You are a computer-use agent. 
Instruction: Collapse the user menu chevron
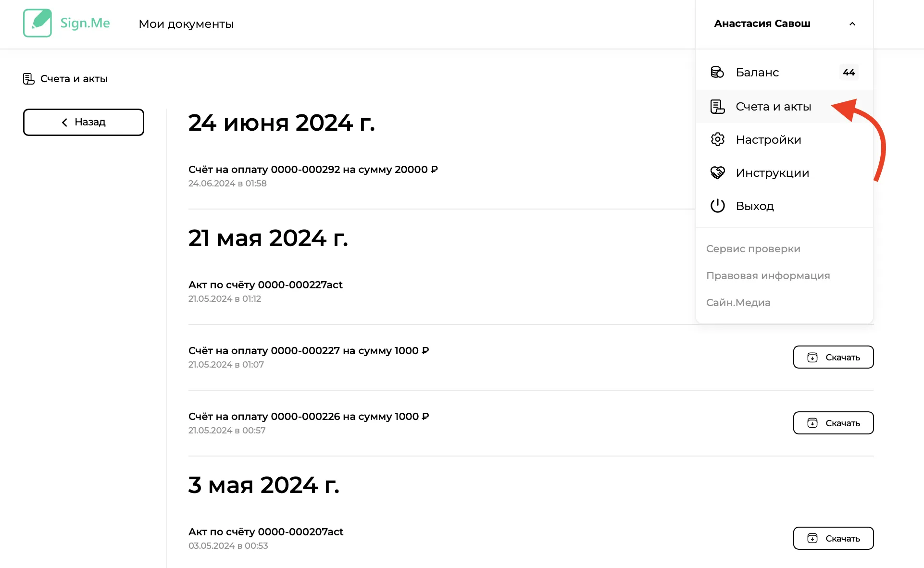(852, 24)
